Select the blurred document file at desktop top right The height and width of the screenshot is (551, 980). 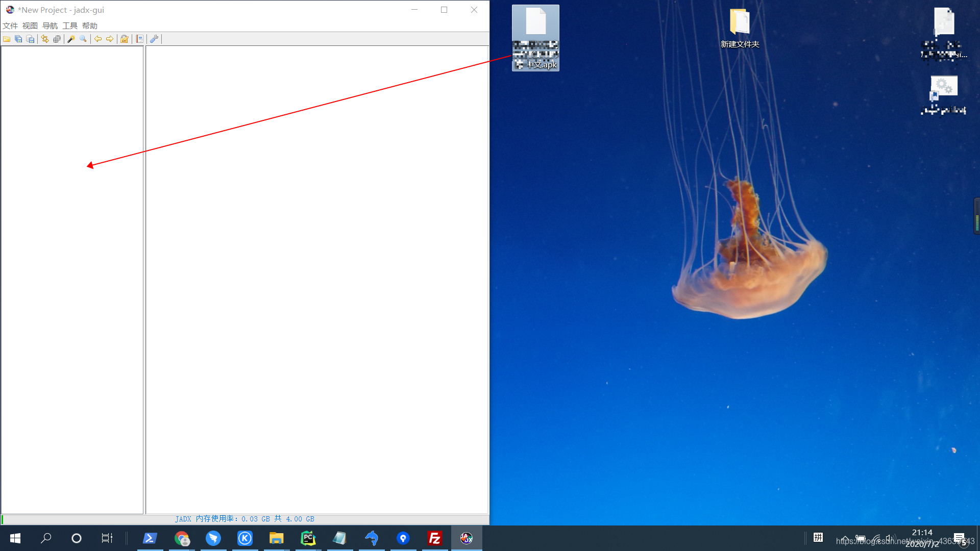tap(944, 34)
